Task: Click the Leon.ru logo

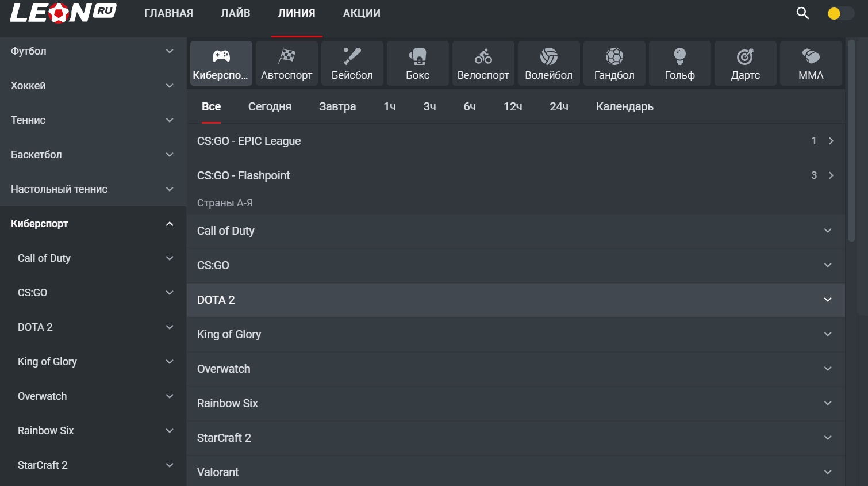Action: [x=63, y=13]
